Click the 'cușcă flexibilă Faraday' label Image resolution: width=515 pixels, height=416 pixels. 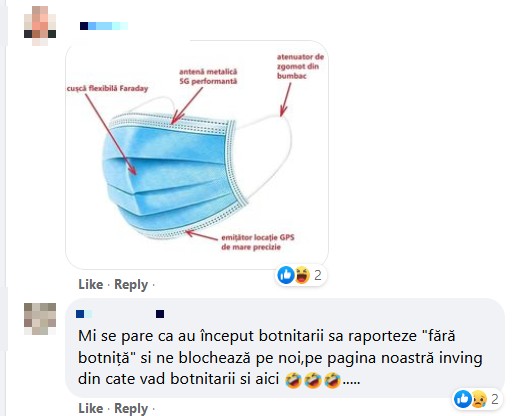[107, 88]
